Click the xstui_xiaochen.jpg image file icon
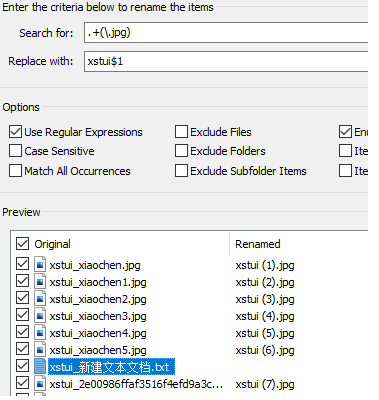The height and width of the screenshot is (400, 379). pos(40,265)
